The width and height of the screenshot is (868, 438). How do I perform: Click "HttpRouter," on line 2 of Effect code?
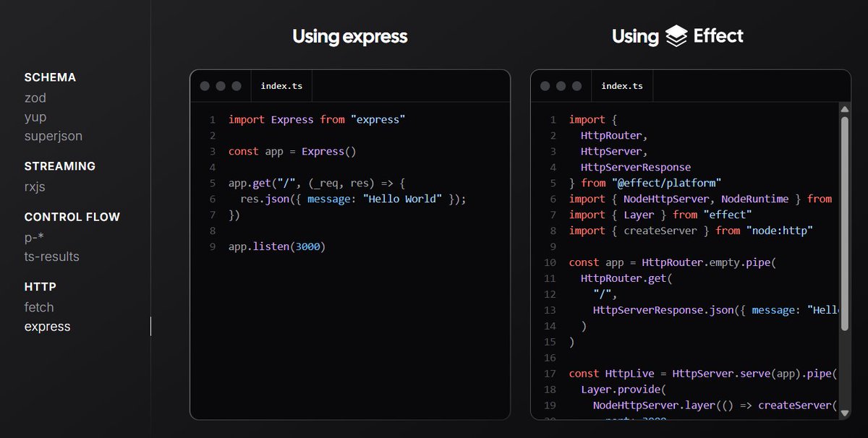tap(614, 135)
